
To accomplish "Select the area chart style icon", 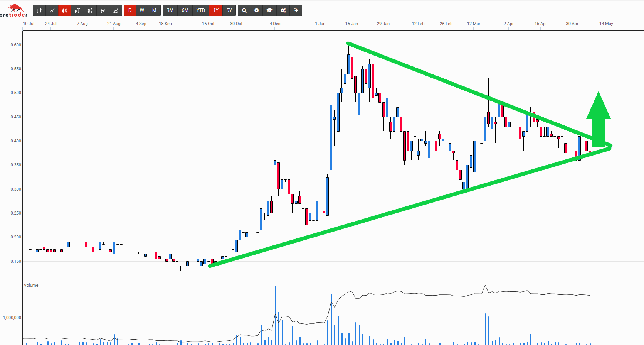I will click(x=116, y=10).
